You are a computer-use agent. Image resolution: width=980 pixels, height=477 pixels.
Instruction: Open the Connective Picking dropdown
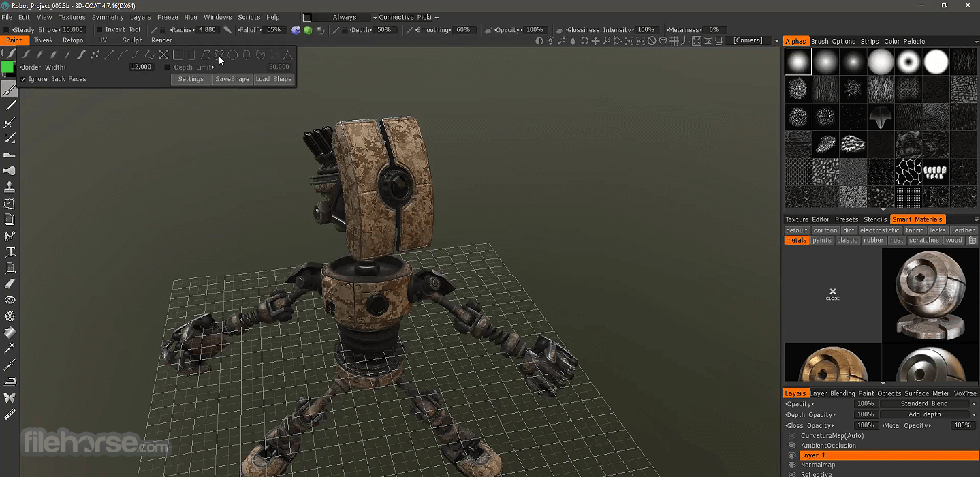tap(437, 18)
